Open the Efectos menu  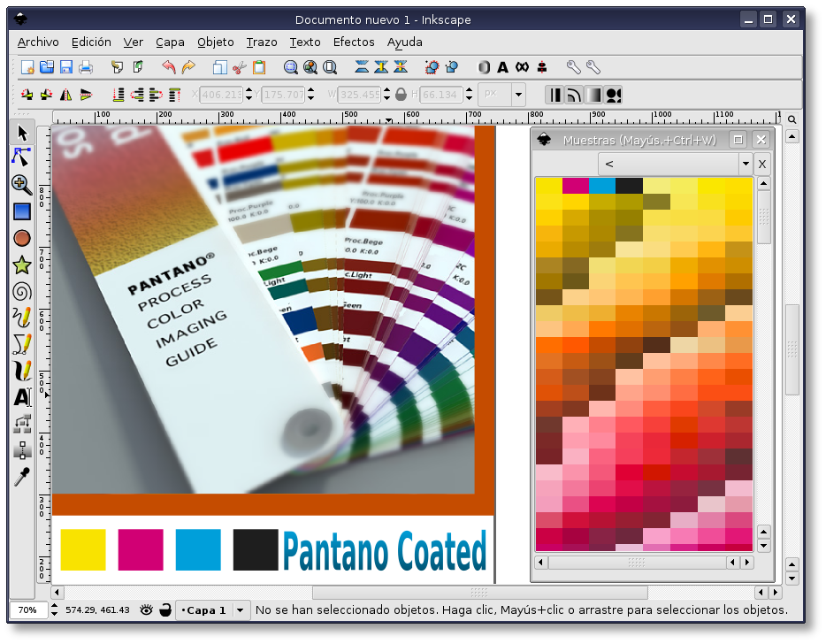pyautogui.click(x=354, y=42)
